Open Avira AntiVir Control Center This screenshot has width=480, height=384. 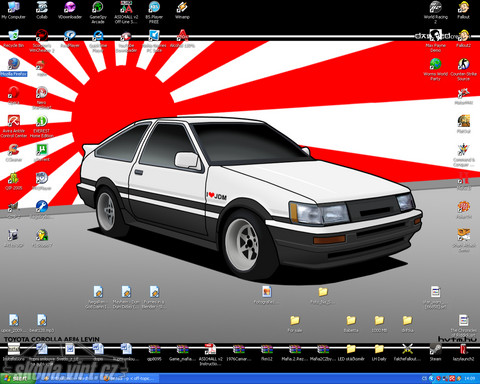[x=14, y=126]
